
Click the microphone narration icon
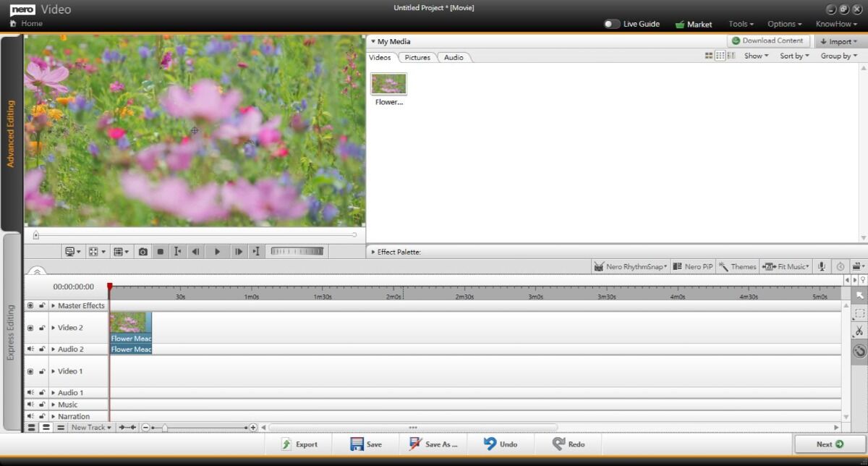coord(821,266)
